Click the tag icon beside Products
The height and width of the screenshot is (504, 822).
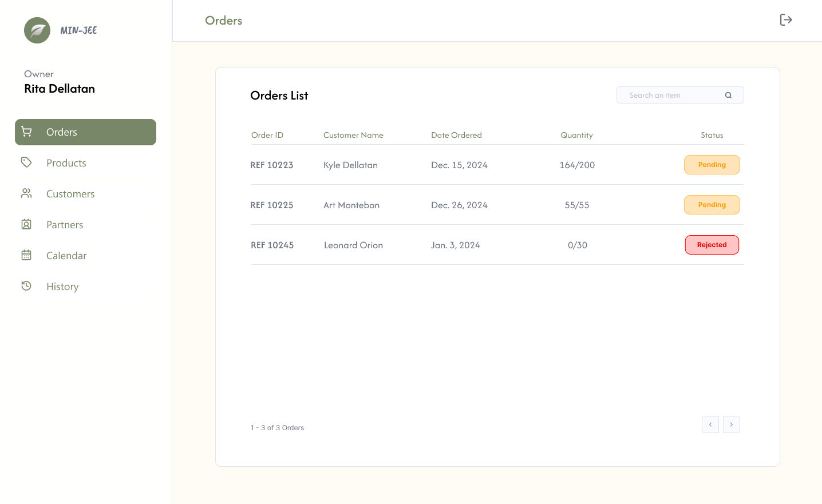coord(26,162)
